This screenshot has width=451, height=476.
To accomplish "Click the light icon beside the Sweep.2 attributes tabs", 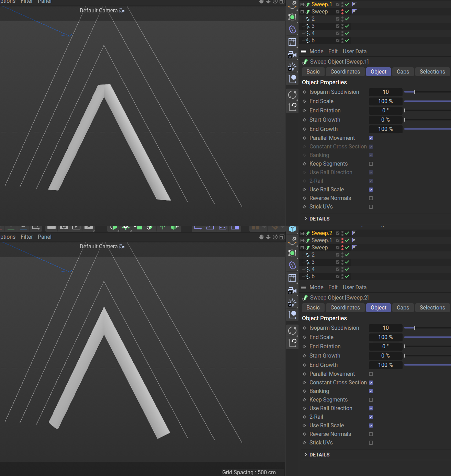I will pos(292,303).
